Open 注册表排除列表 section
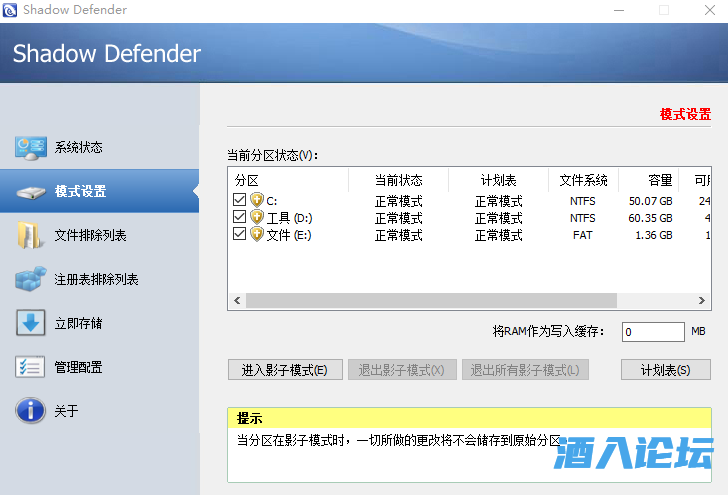Viewport: 728px width, 495px height. click(99, 279)
